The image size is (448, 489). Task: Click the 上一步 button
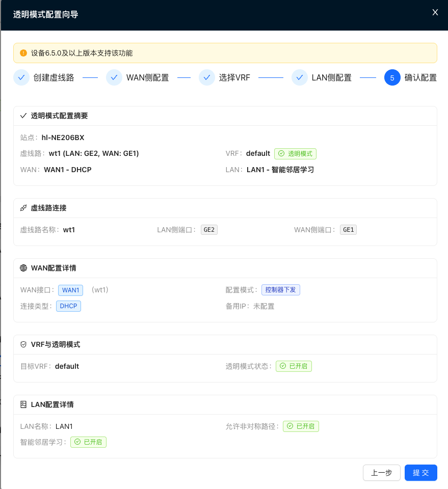click(x=381, y=473)
